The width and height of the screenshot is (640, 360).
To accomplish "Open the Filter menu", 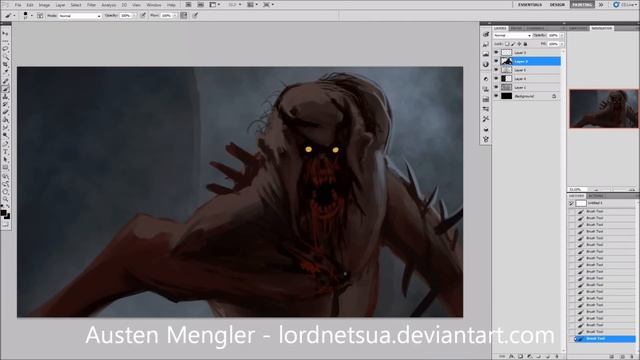I will [x=91, y=5].
